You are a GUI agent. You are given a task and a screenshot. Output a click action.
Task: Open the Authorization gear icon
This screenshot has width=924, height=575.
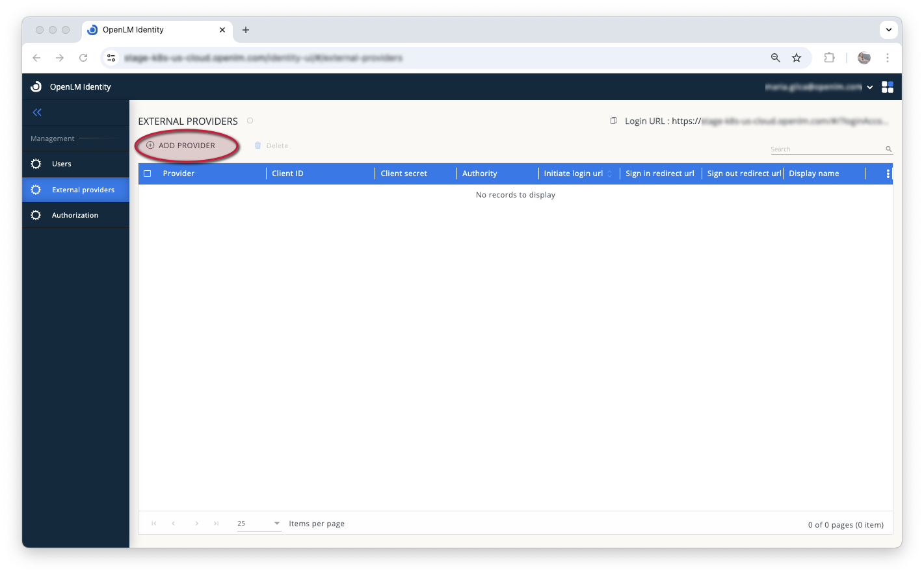coord(36,214)
